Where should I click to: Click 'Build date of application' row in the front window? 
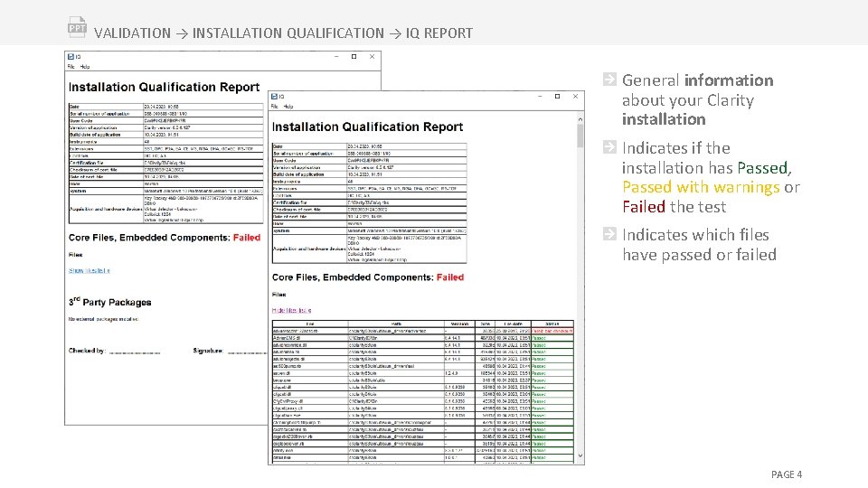coord(370,174)
